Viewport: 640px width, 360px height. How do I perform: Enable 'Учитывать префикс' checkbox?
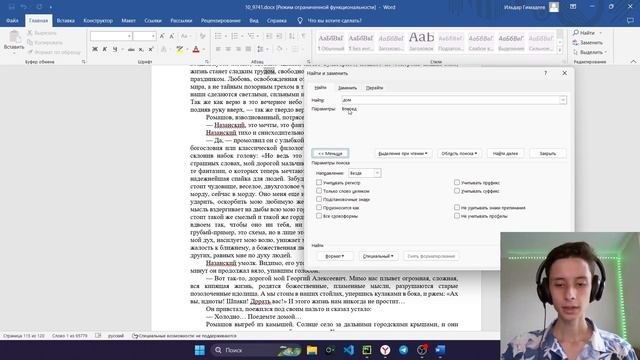[457, 182]
